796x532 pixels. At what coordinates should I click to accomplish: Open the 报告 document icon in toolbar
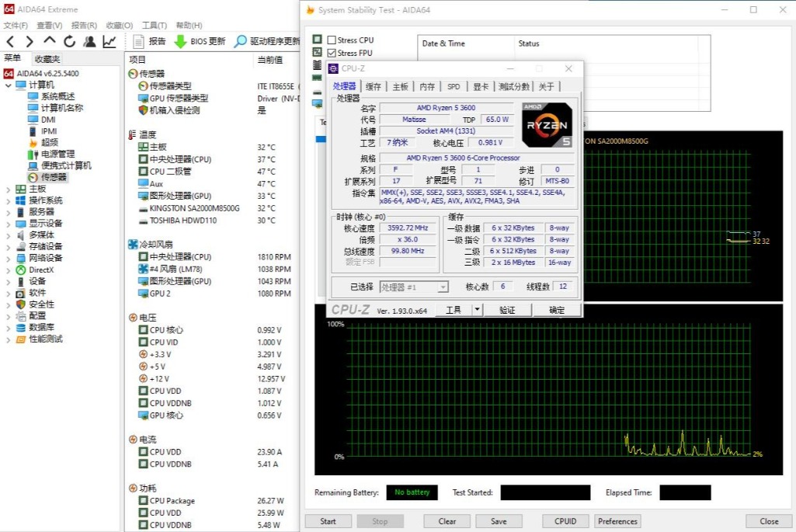point(139,42)
